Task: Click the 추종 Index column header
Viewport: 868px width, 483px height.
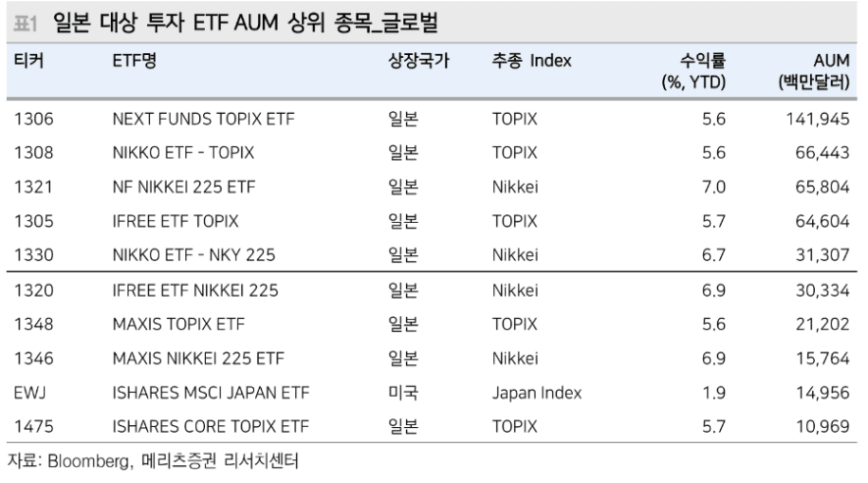Action: [x=532, y=62]
